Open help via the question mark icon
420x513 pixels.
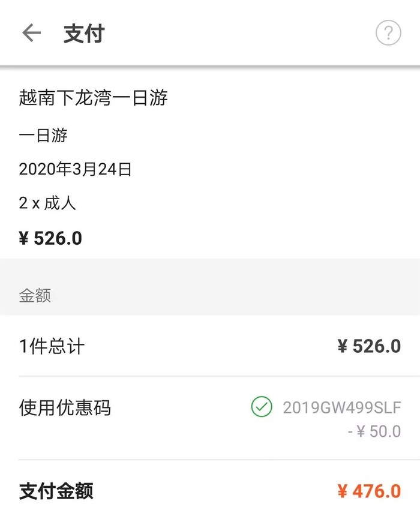(388, 33)
